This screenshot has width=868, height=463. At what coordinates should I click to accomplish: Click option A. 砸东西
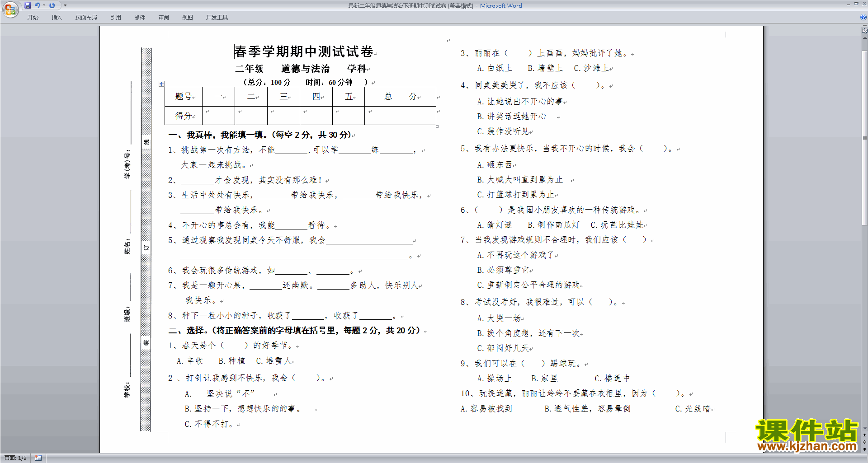pos(495,165)
